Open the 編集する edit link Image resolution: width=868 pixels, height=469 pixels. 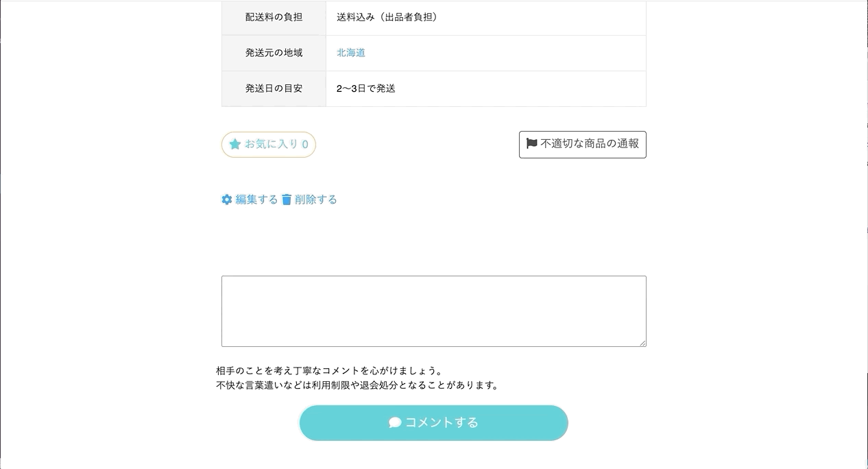(x=256, y=200)
